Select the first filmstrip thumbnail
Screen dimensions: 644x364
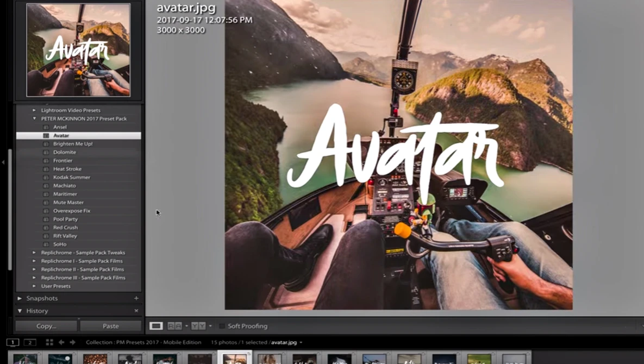25,358
